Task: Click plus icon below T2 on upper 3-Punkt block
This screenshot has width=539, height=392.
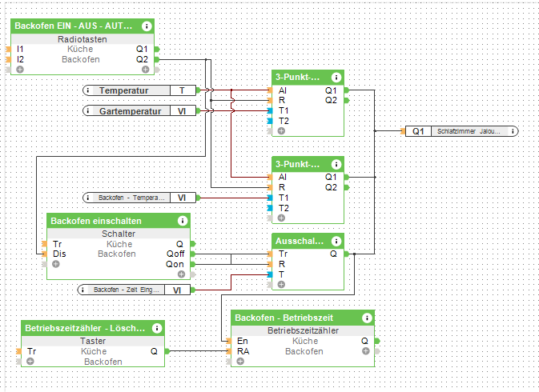Action: (281, 130)
